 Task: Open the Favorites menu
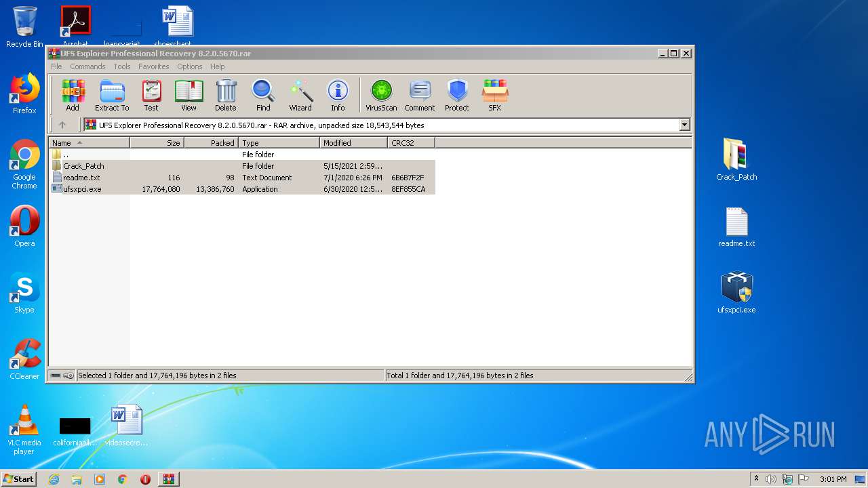[154, 66]
